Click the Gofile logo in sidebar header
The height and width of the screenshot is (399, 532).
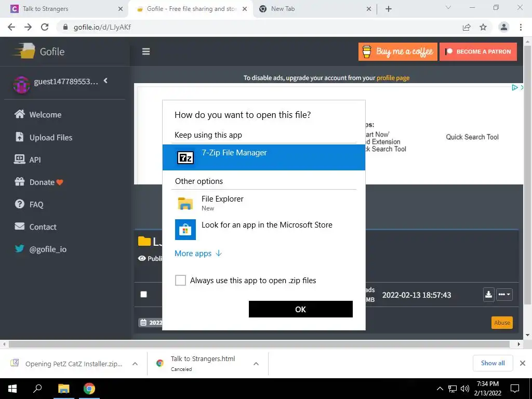point(39,51)
